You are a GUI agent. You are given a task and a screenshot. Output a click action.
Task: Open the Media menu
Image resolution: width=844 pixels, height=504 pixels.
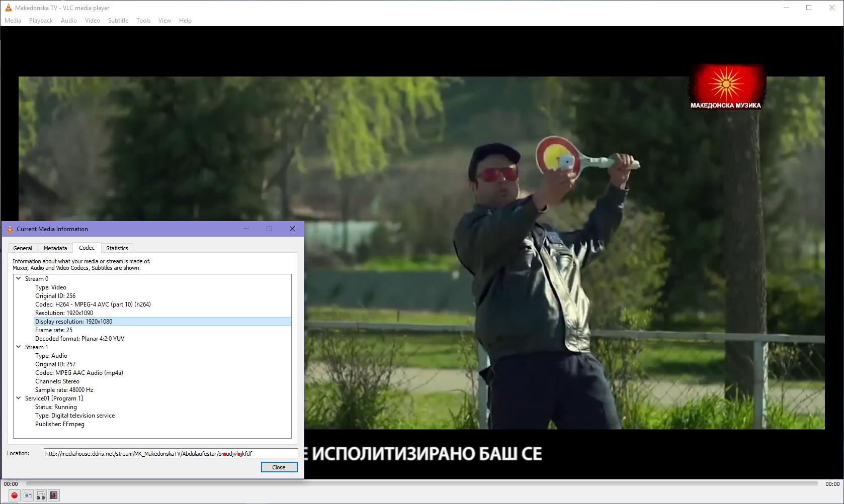[13, 21]
